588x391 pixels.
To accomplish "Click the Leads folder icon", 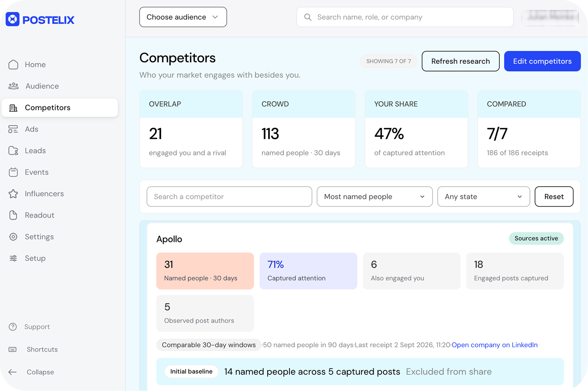I will point(13,151).
